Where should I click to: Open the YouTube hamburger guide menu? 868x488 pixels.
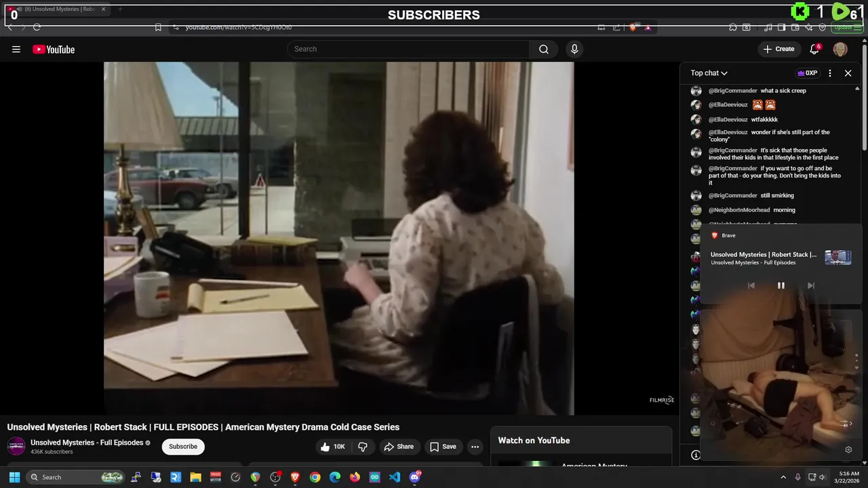(x=16, y=49)
